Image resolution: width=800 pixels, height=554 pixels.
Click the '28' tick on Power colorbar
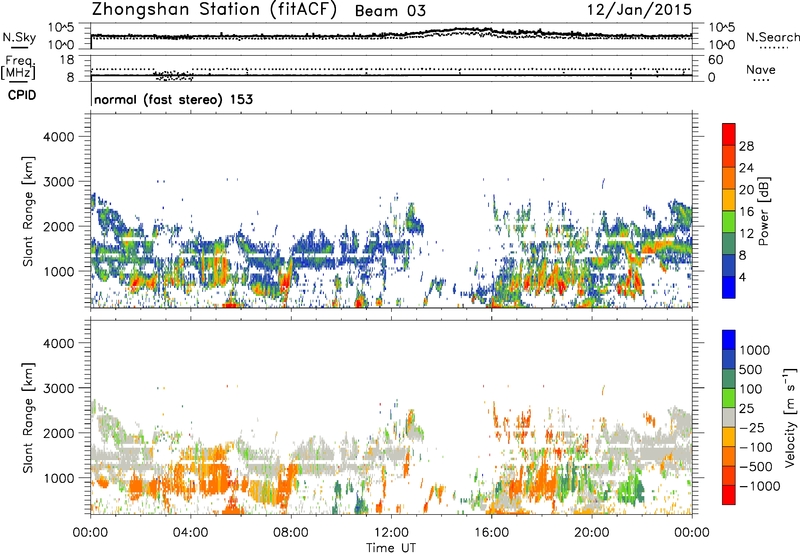(x=746, y=146)
